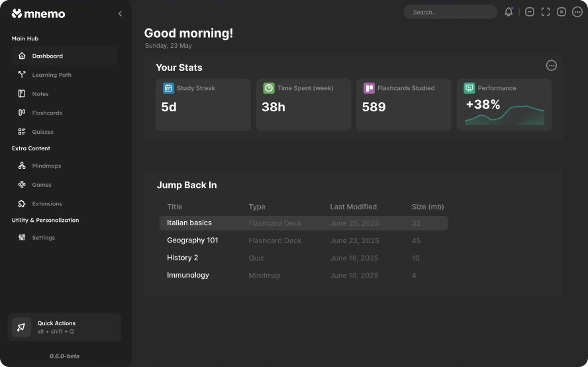Image resolution: width=588 pixels, height=367 pixels.
Task: Open the top-right more options menu
Action: (x=577, y=12)
